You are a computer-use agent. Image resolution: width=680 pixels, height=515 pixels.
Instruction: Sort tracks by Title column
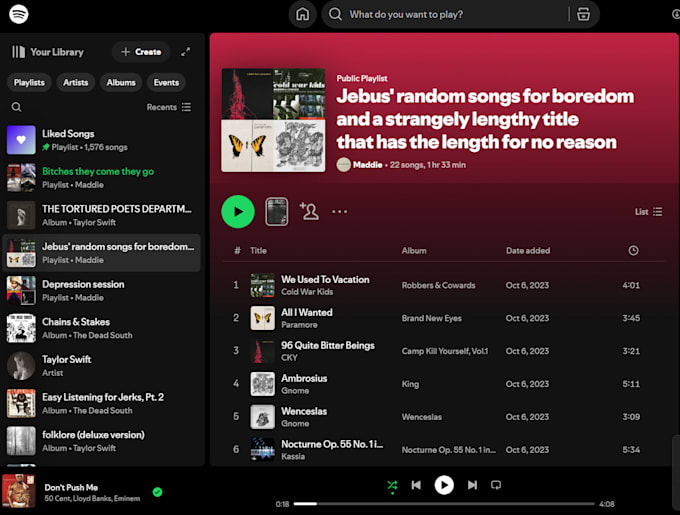258,251
